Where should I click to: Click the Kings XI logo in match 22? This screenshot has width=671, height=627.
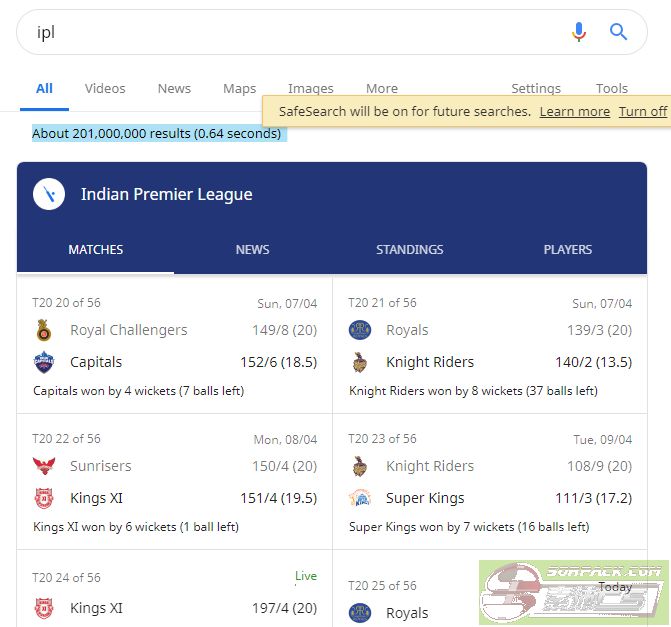(43, 498)
